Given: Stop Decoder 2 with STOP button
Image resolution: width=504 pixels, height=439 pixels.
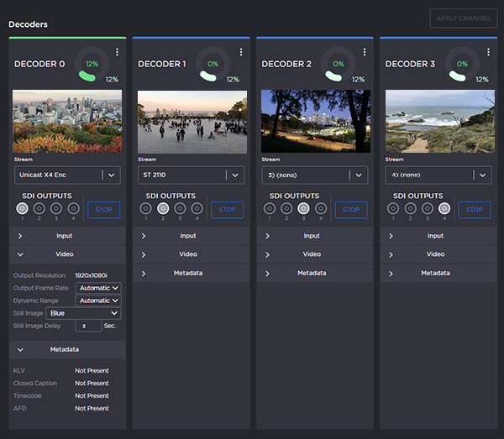Looking at the screenshot, I should click(350, 210).
